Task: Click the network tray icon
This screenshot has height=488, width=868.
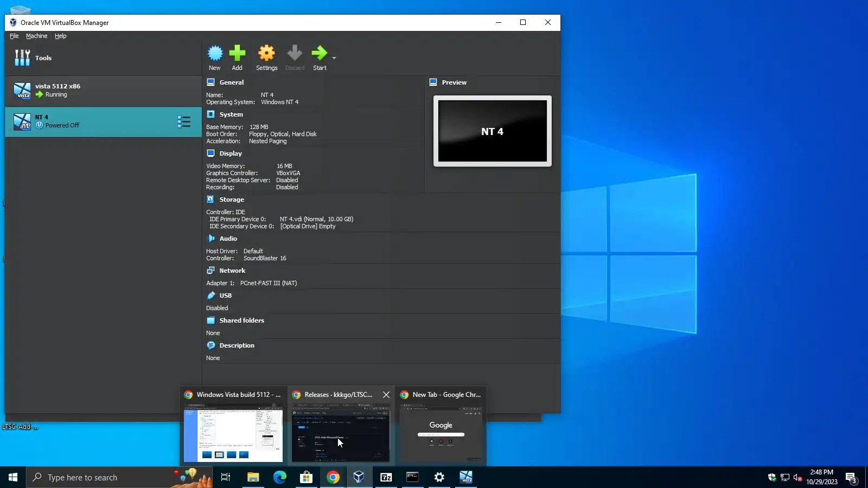Action: click(x=784, y=477)
